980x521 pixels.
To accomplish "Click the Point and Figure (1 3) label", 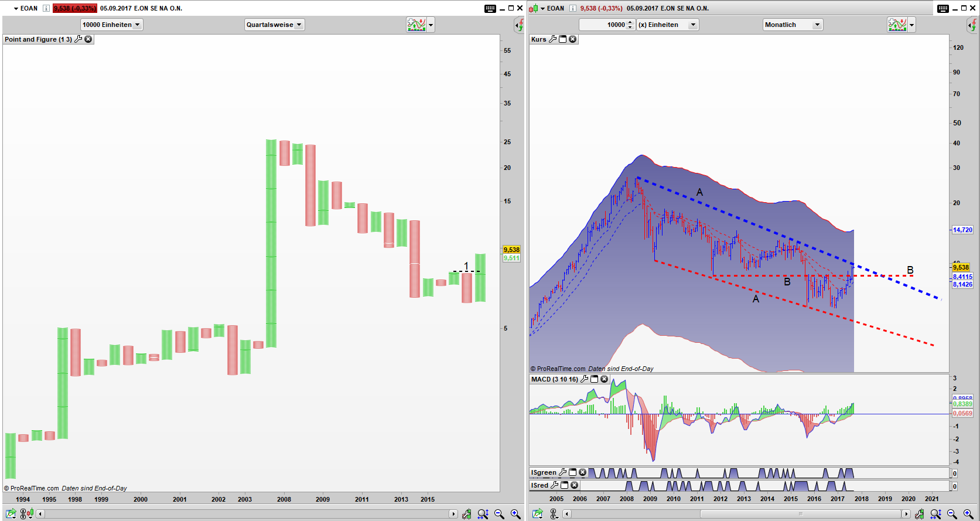I will click(38, 39).
